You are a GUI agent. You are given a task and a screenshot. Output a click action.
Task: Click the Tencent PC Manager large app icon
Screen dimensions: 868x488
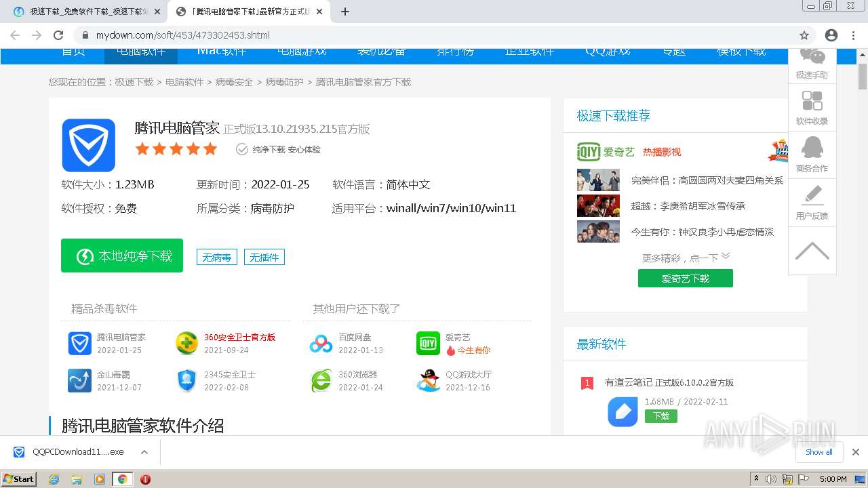89,145
